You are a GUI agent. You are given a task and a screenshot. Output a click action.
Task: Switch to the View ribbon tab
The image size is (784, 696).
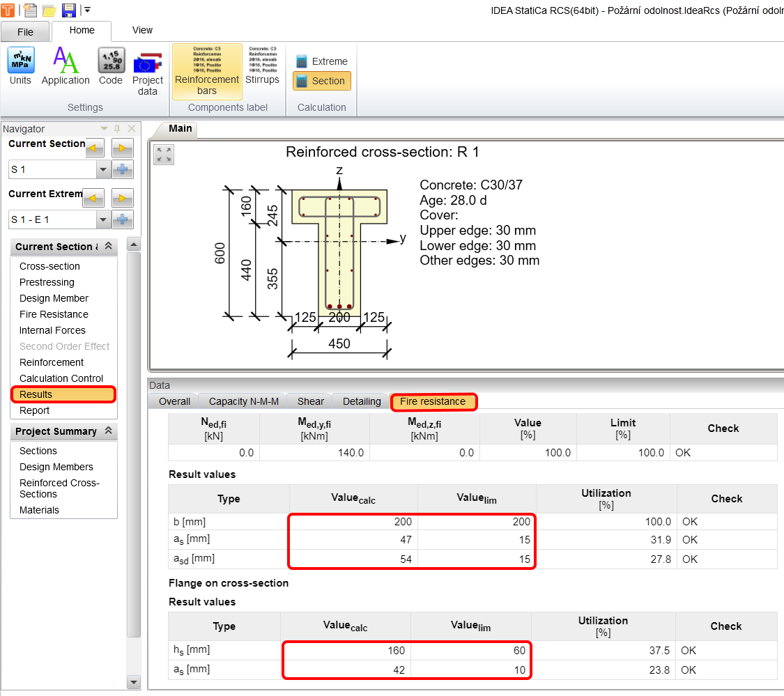coord(142,31)
